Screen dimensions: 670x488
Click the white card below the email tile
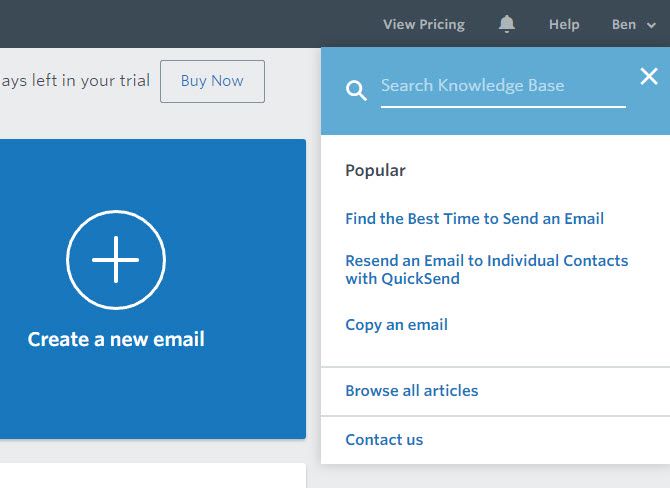click(150, 475)
